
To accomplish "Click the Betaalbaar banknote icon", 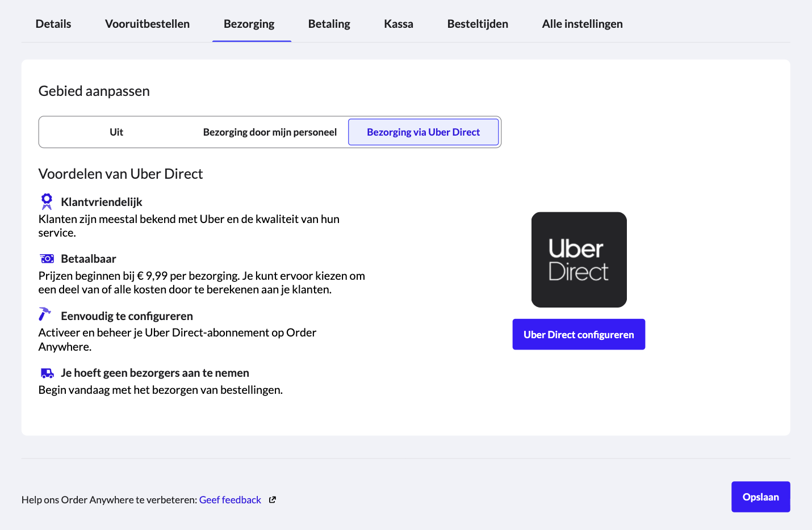I will click(x=47, y=259).
